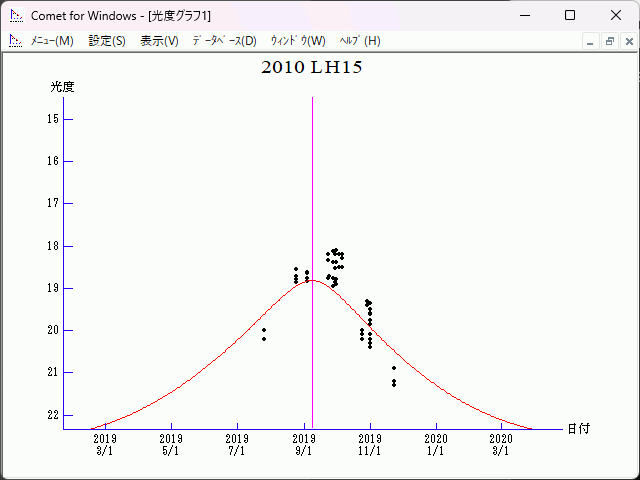This screenshot has height=480, width=640.
Task: Maximize the Comet for Windows window
Action: coord(570,15)
